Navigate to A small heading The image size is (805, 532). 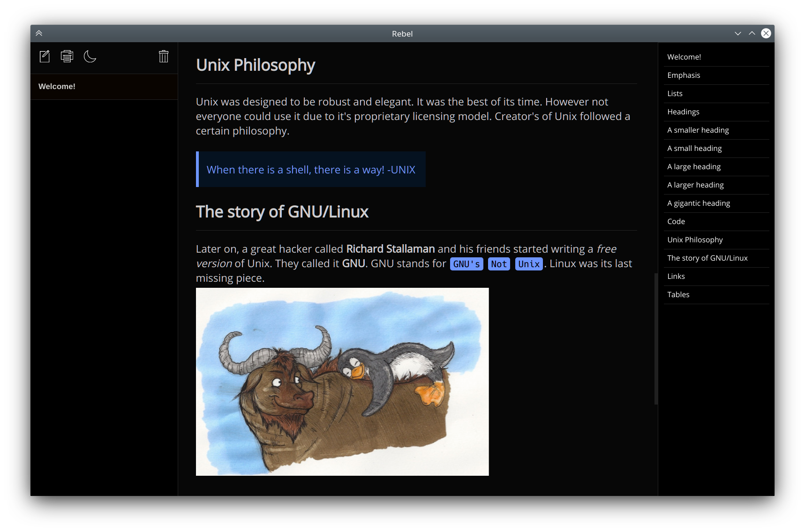pyautogui.click(x=716, y=149)
